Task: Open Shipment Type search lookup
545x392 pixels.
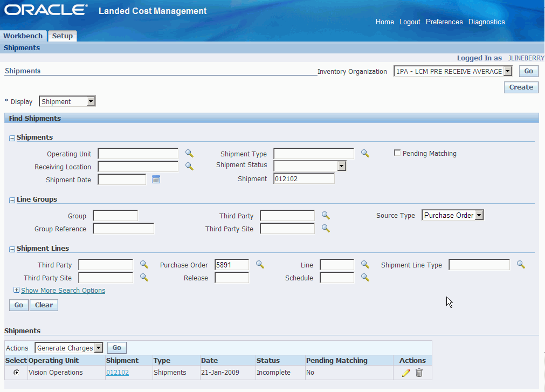Action: pos(365,153)
